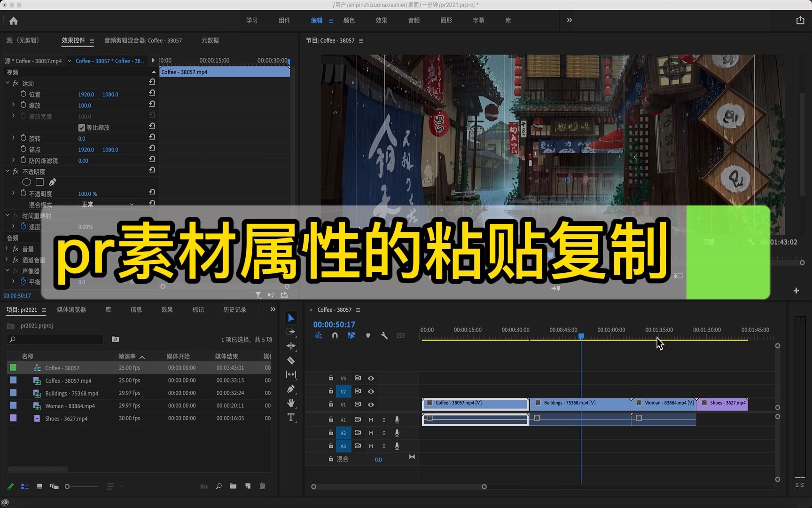Mute audio track A1
This screenshot has height=508, width=812.
point(371,420)
